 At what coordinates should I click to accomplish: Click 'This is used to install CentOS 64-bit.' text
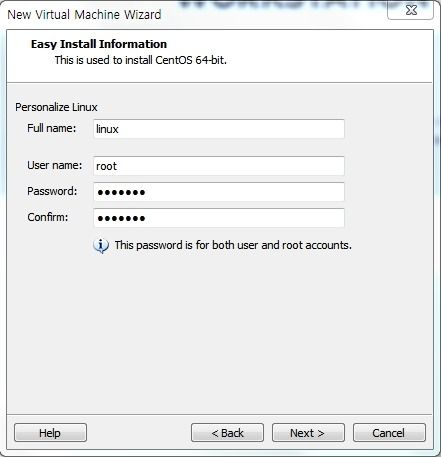(x=141, y=60)
